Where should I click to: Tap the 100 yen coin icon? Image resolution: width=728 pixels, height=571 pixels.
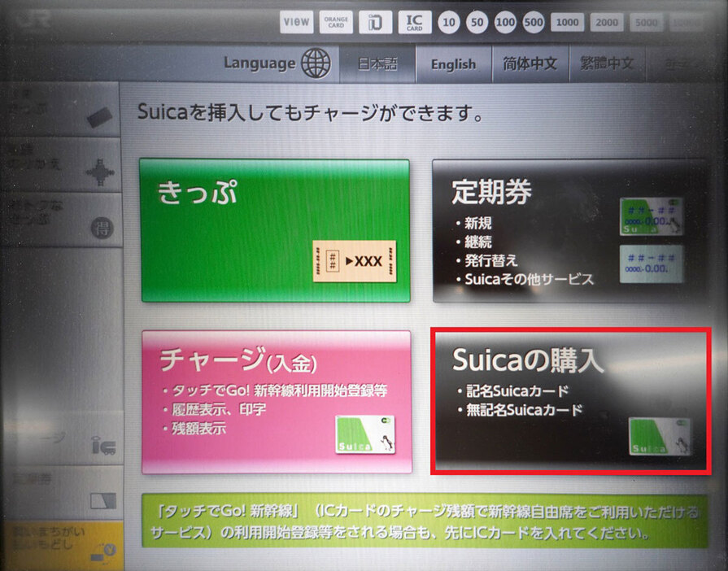(x=505, y=22)
